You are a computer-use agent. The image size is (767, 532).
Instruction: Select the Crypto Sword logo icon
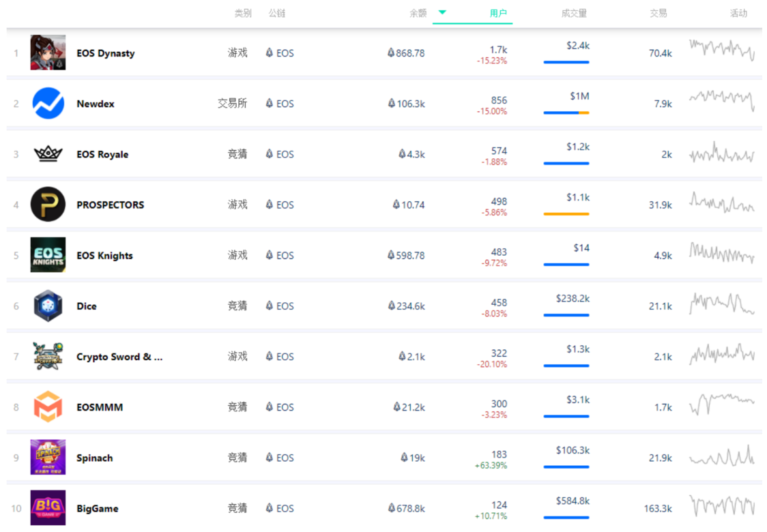(48, 356)
